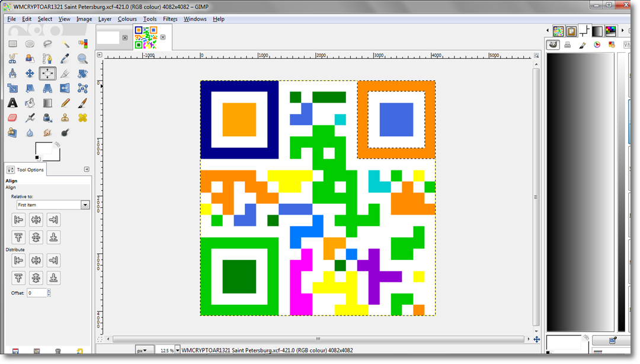Select the Heal tool
The image size is (640, 364).
coord(82,118)
